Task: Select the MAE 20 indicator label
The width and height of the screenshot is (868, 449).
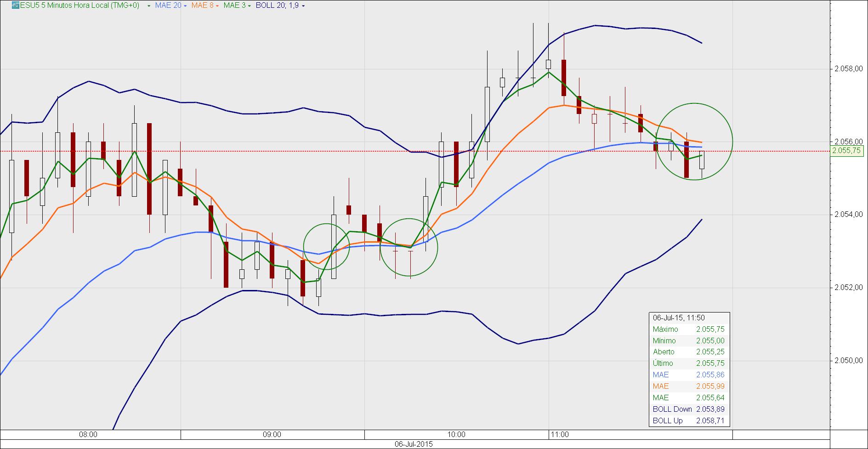Action: coord(168,6)
